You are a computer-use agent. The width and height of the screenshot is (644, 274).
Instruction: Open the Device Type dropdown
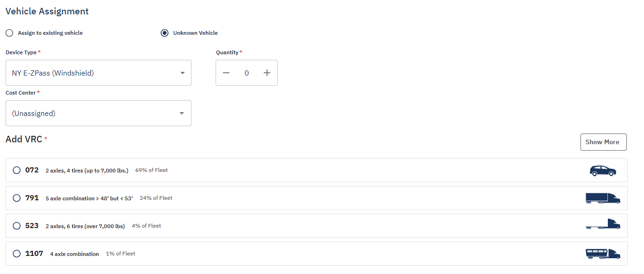point(98,73)
